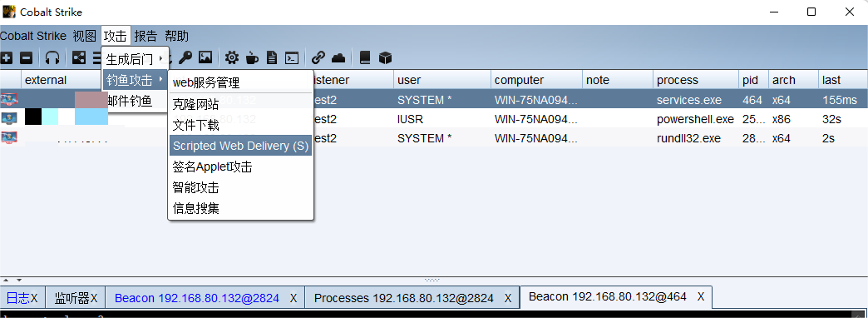This screenshot has height=318, width=868.
Task: Choose 邮件钓鱼 from the menu
Action: [x=135, y=102]
